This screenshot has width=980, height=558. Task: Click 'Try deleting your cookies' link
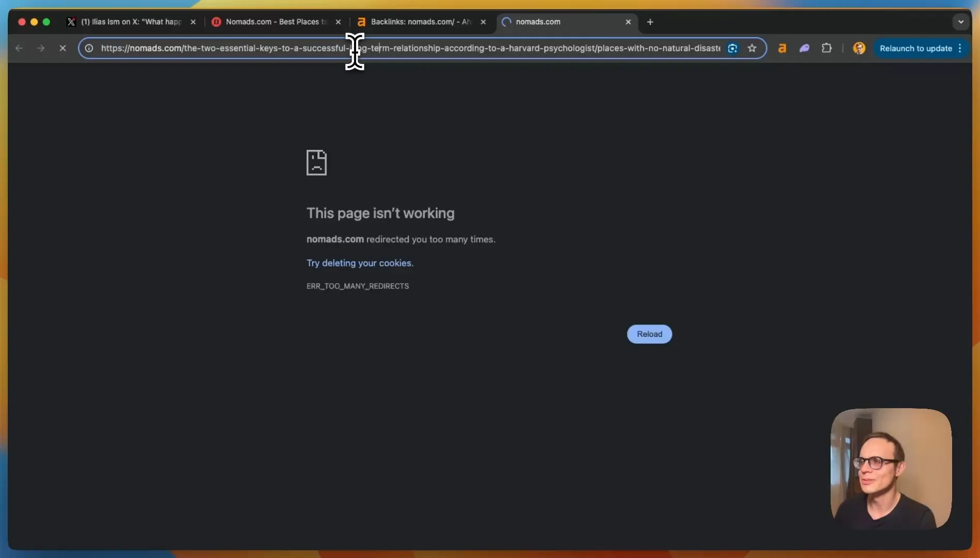360,263
